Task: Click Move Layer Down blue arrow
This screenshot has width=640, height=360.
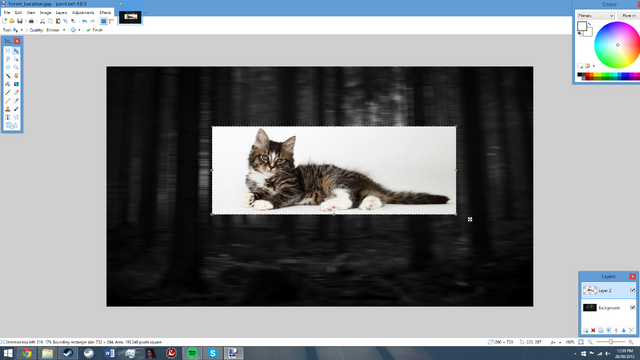Action: click(624, 330)
